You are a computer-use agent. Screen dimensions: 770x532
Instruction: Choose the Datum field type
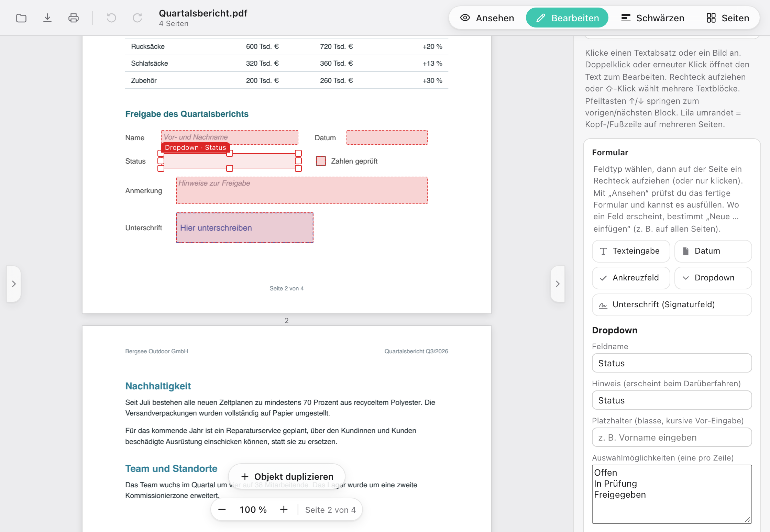(x=713, y=251)
